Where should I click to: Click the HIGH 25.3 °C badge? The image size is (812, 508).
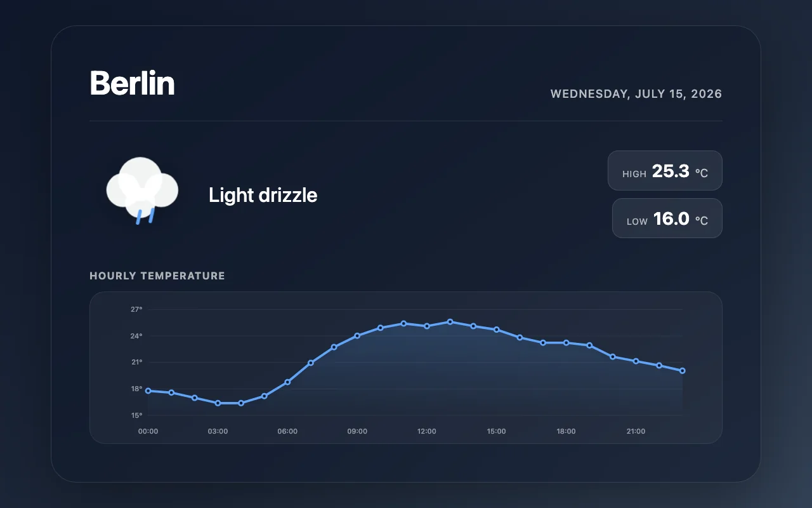665,171
